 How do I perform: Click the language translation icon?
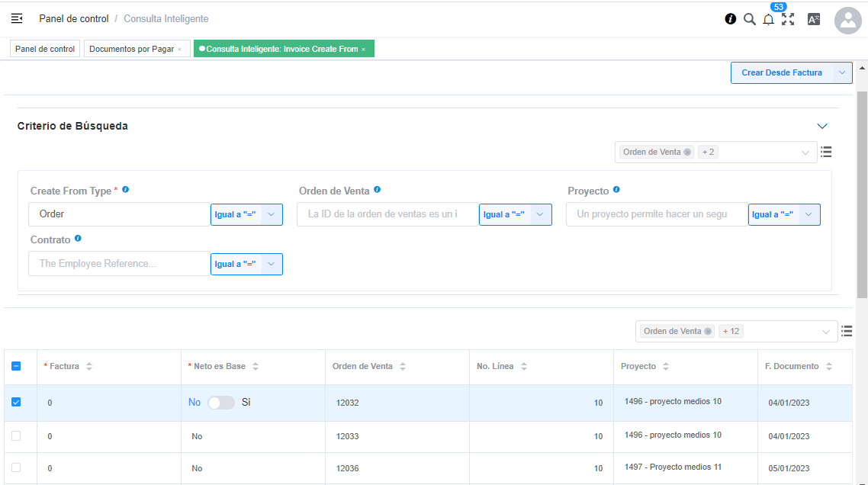(814, 19)
